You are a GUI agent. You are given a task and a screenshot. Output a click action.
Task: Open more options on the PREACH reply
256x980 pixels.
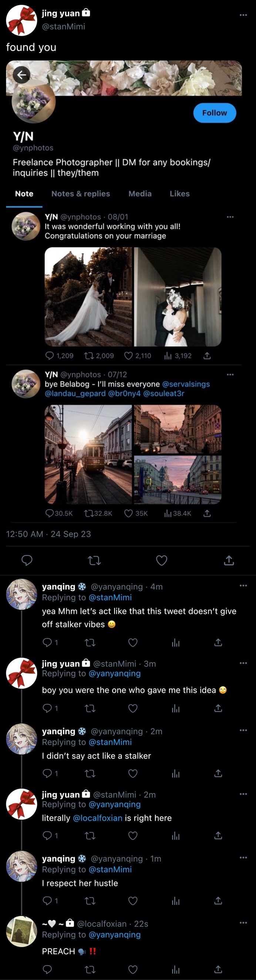tap(243, 923)
